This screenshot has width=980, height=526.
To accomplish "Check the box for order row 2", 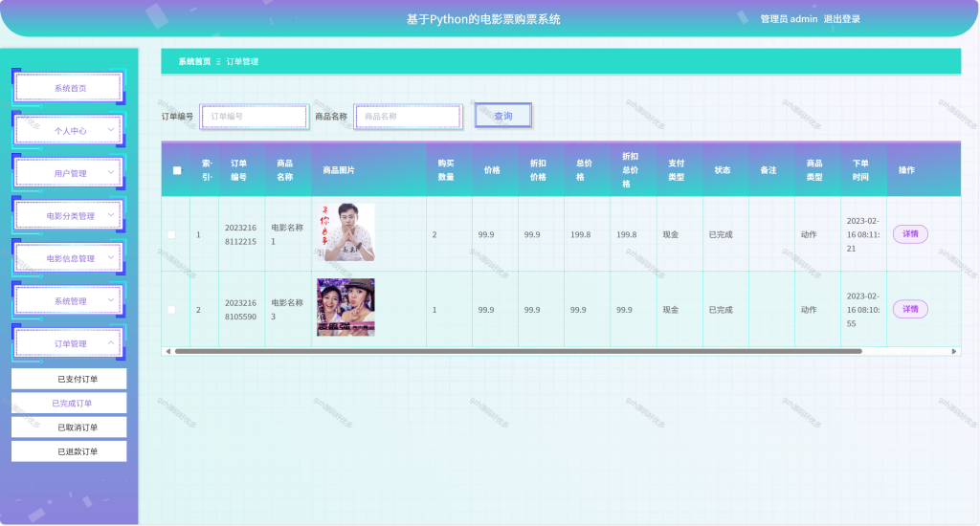I will coord(171,310).
